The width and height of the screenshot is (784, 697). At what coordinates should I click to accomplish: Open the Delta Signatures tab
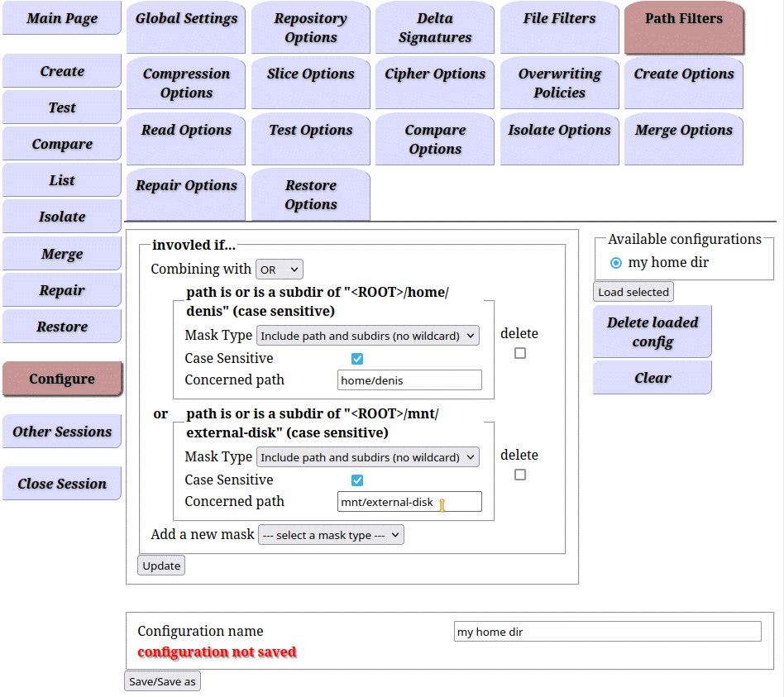point(435,27)
